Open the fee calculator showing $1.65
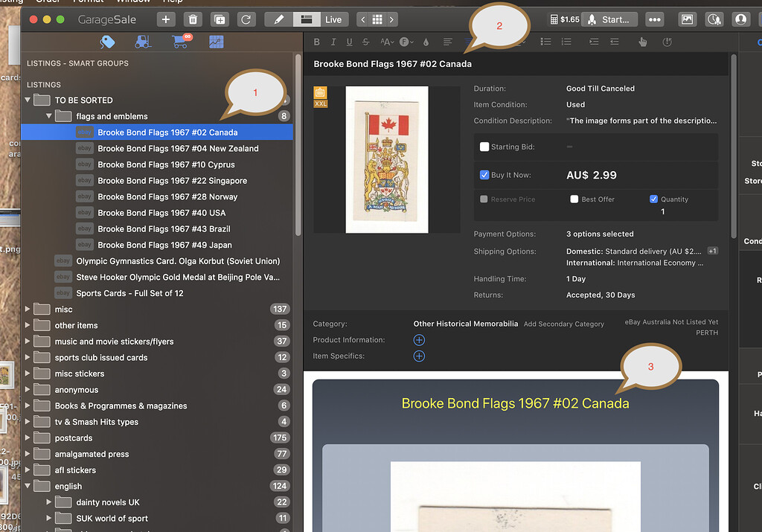The width and height of the screenshot is (762, 532). point(565,19)
